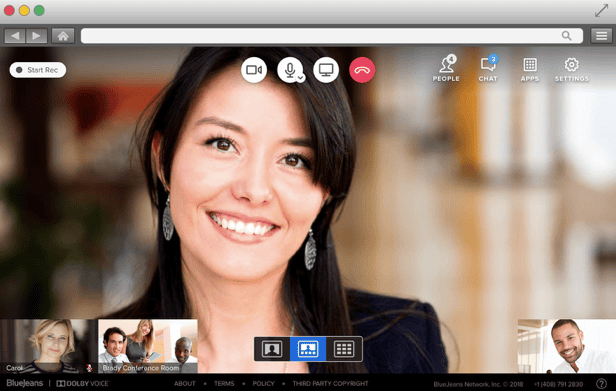Open the Terms link
Viewport: 616px width, 391px height.
pyautogui.click(x=224, y=384)
